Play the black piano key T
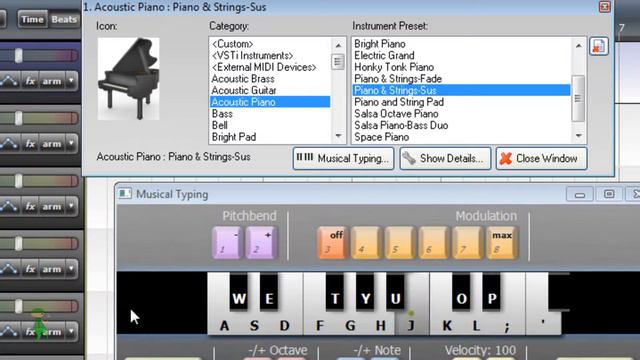Viewport: 640px width, 360px height. click(x=335, y=292)
